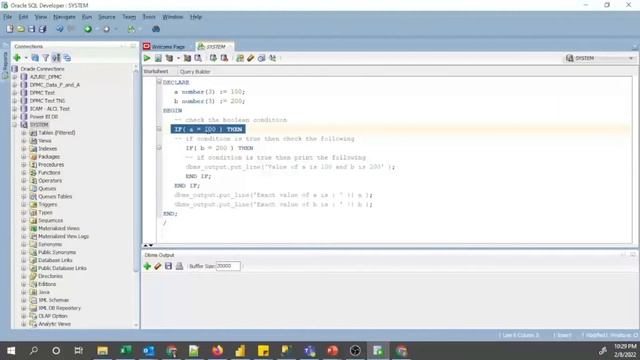Select the Worksheet tab
The image size is (640, 360).
[x=156, y=71]
